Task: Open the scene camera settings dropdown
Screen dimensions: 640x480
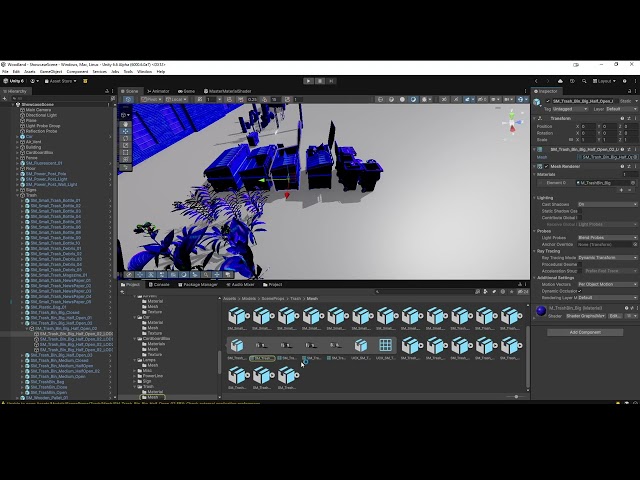Action: [508, 99]
